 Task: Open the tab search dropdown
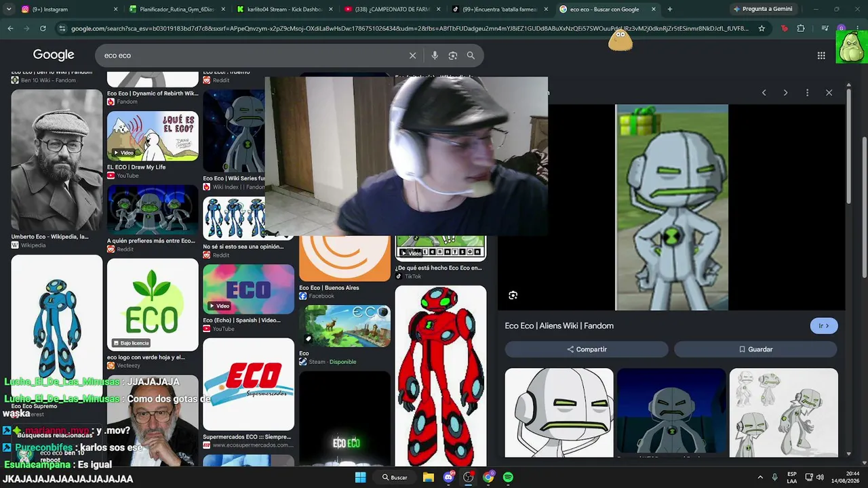[x=8, y=9]
